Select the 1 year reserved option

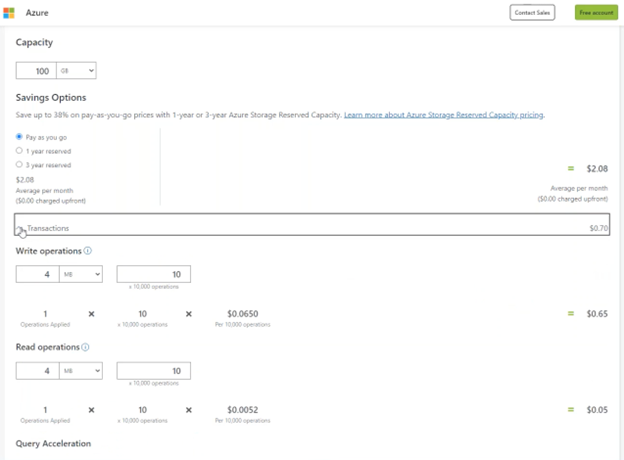pos(19,151)
